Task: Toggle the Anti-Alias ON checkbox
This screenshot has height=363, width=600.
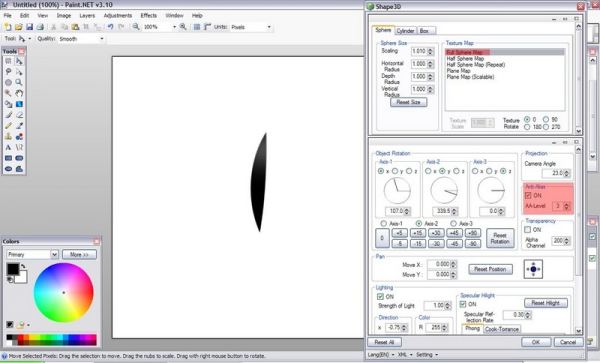Action: click(x=528, y=195)
